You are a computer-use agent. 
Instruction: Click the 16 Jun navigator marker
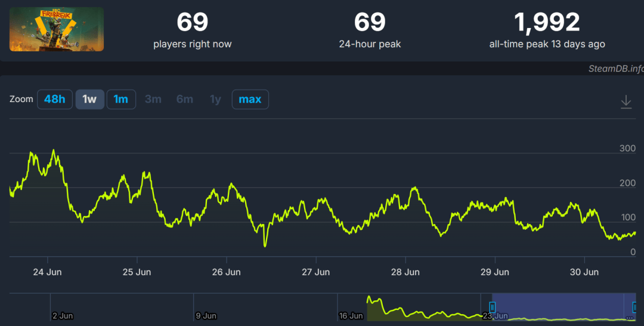351,316
